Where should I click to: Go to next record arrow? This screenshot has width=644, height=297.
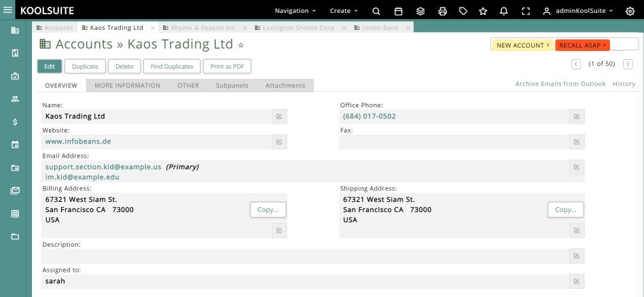coord(628,64)
